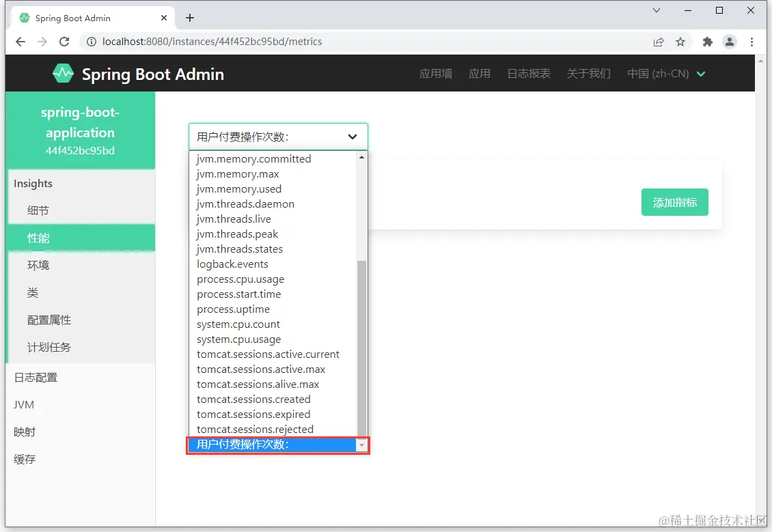Open 细节 in the sidebar
Image resolution: width=772 pixels, height=532 pixels.
(x=81, y=210)
